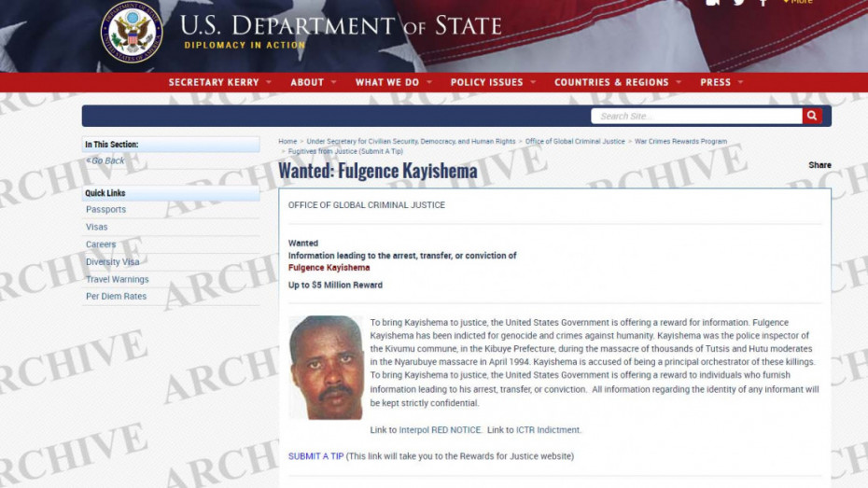This screenshot has width=868, height=488.
Task: Open the Facebook icon in the header
Action: click(x=763, y=2)
